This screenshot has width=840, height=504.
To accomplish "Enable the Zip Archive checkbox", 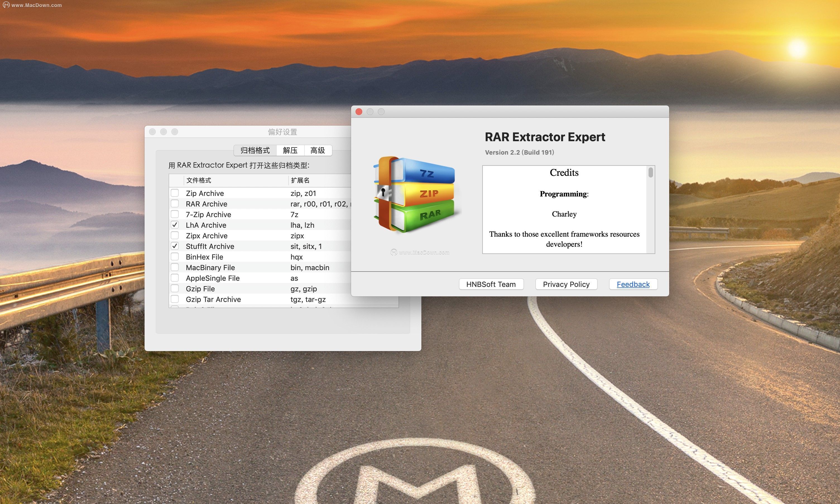I will [174, 193].
